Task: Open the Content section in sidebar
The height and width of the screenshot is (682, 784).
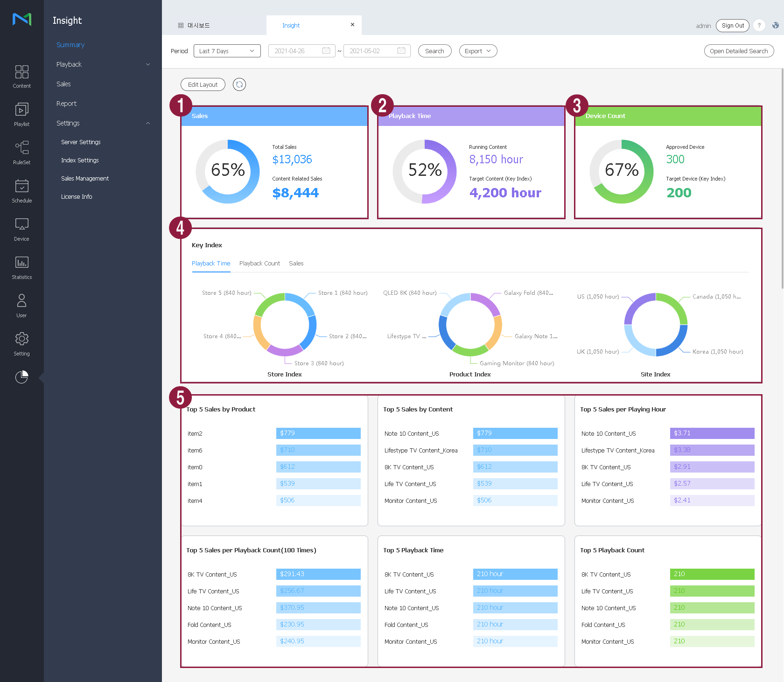Action: coord(21,77)
